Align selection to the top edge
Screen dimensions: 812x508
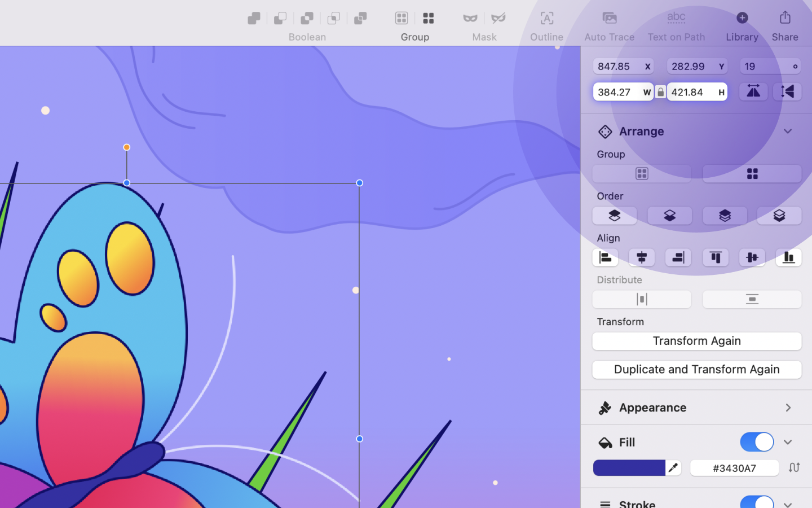pos(716,257)
